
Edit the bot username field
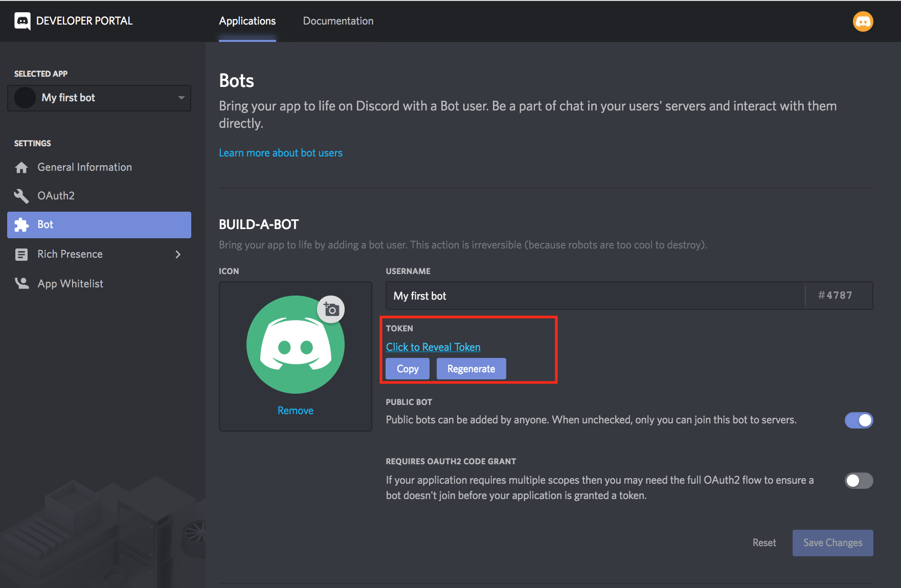pyautogui.click(x=595, y=296)
